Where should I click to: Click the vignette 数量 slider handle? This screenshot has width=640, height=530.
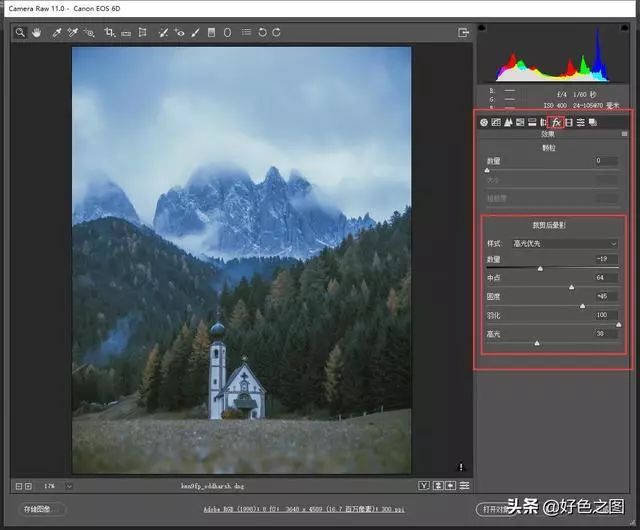[x=540, y=268]
